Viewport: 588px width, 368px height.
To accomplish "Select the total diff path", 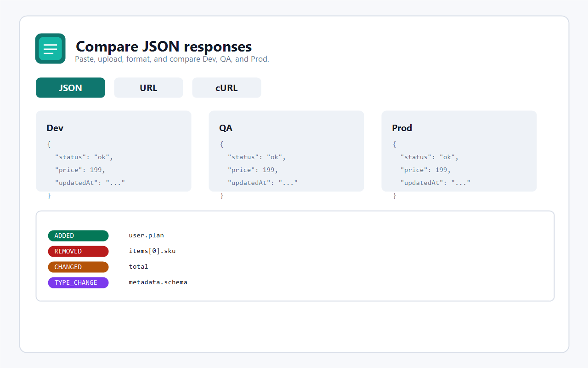I will (138, 267).
